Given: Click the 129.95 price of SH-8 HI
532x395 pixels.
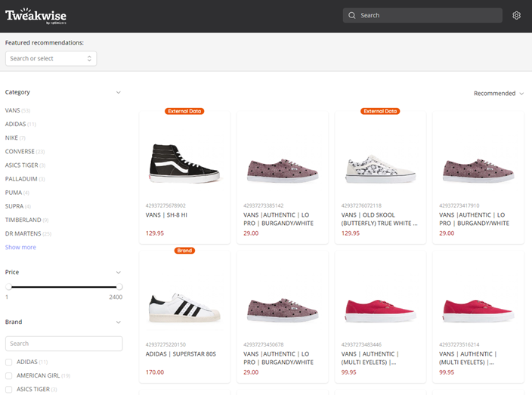Looking at the screenshot, I should (x=155, y=233).
